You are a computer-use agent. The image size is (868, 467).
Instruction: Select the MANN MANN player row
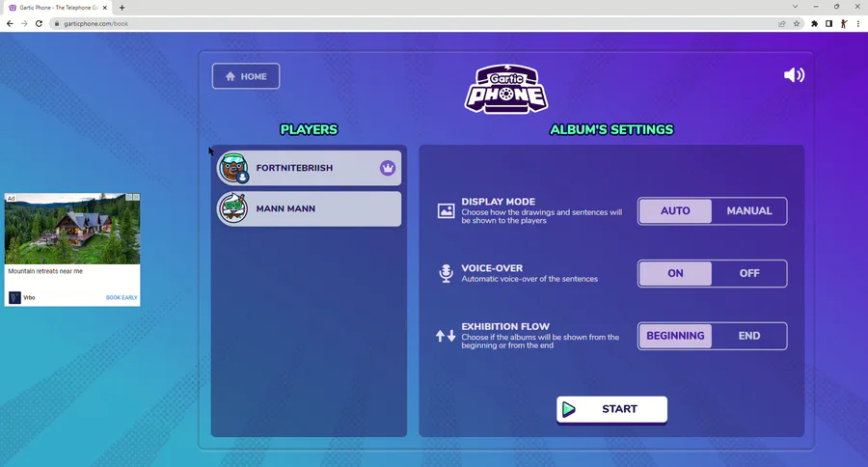coord(309,208)
